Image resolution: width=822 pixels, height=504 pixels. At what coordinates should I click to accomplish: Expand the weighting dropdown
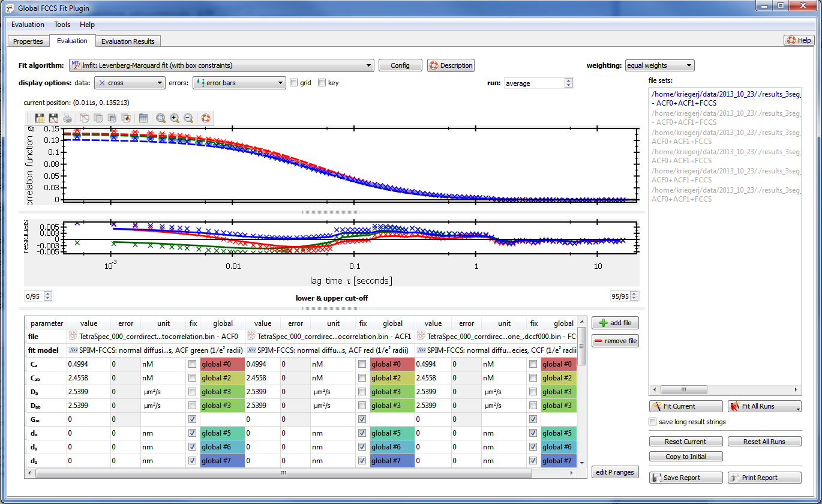659,65
